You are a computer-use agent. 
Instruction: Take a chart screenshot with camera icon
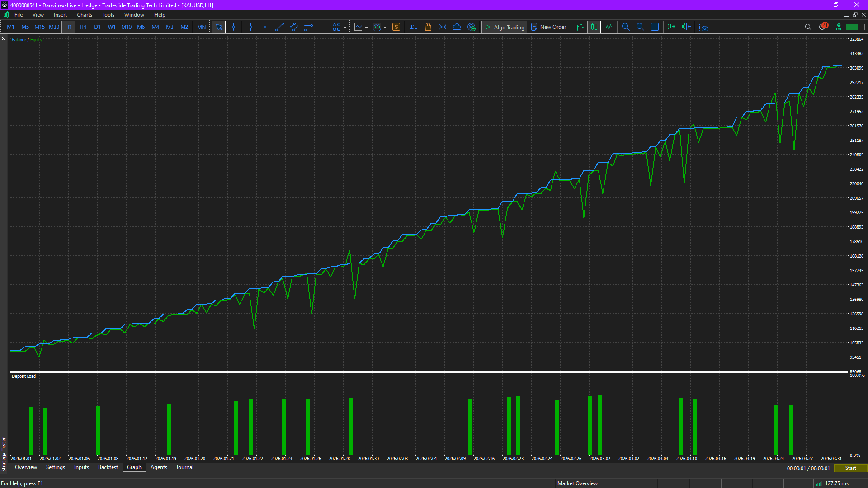pos(704,27)
